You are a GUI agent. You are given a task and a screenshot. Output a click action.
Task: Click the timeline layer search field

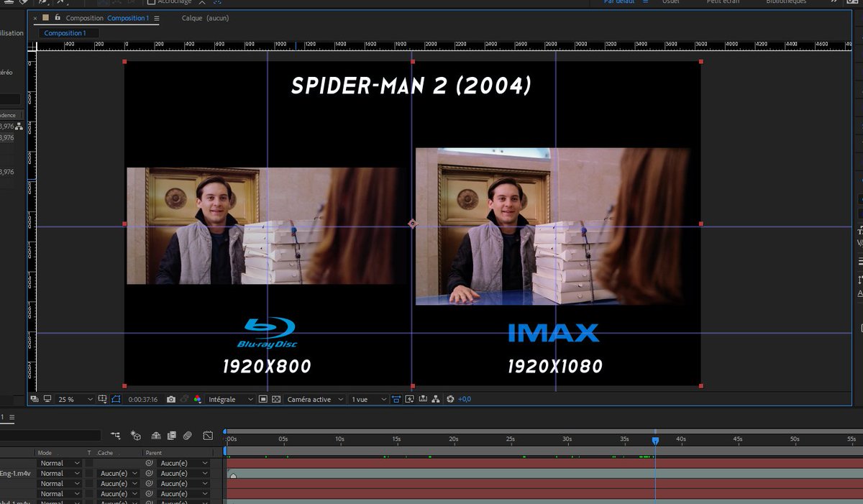(x=50, y=435)
